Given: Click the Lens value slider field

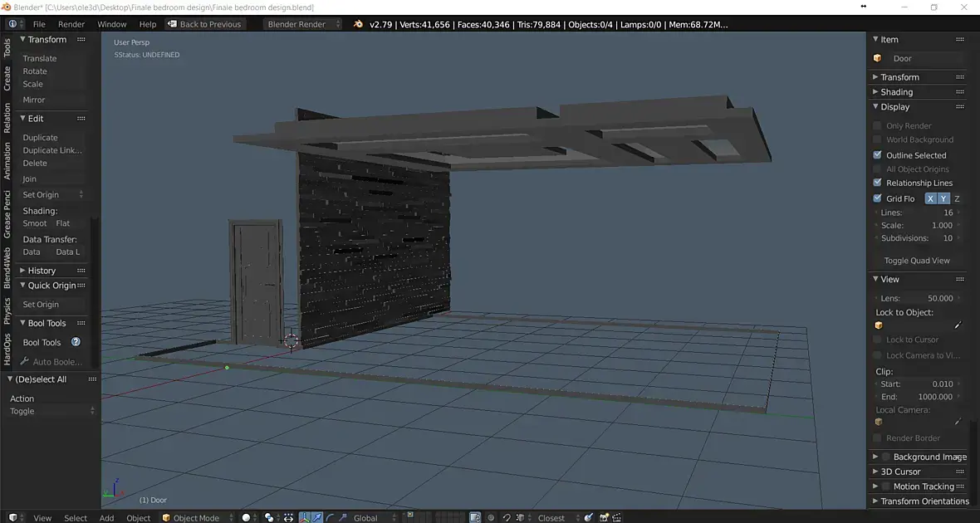Looking at the screenshot, I should 918,298.
